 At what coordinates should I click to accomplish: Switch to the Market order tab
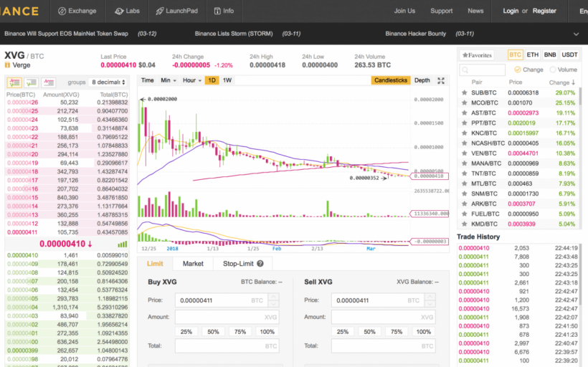point(193,264)
